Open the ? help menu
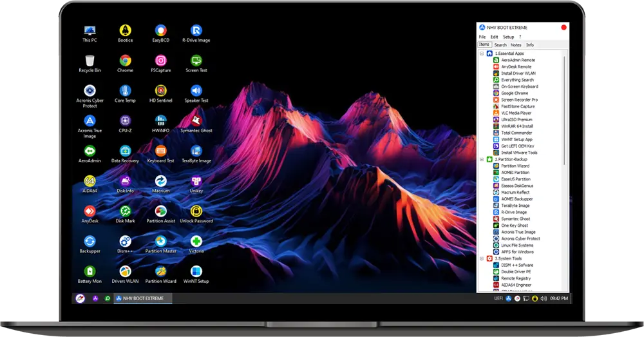 (x=520, y=37)
